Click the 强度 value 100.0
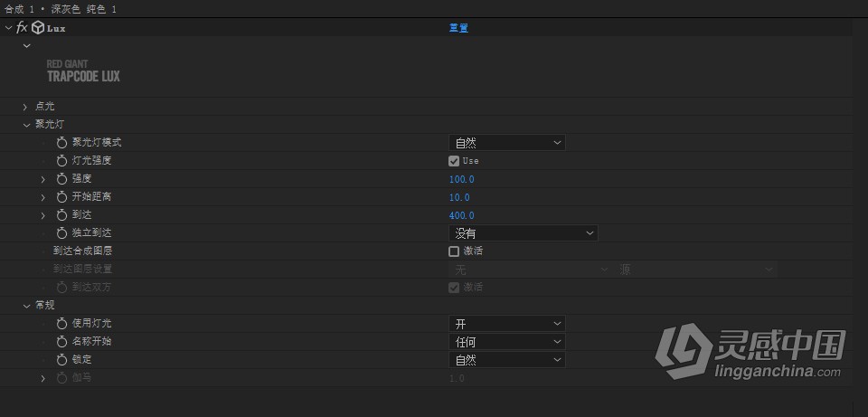Image resolution: width=868 pixels, height=417 pixels. 462,179
